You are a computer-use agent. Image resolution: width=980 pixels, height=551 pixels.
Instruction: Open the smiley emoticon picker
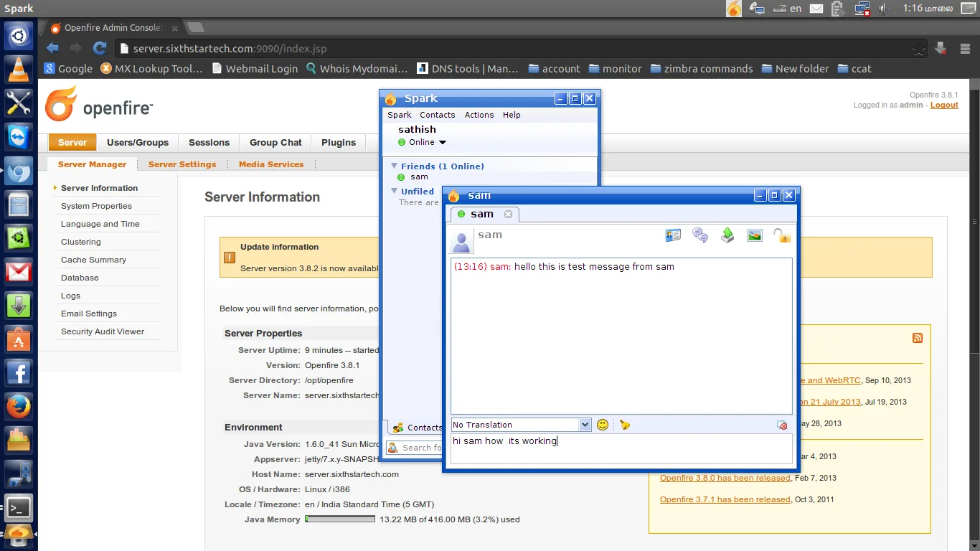[603, 425]
